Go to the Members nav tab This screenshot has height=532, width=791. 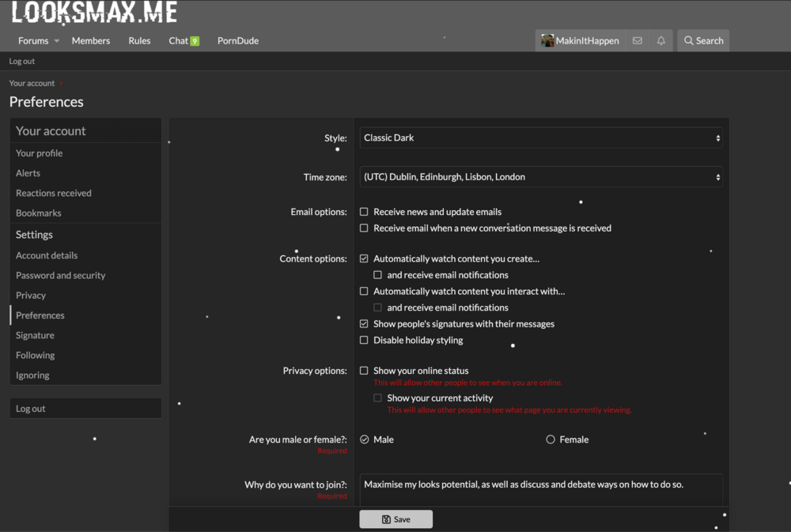click(91, 41)
